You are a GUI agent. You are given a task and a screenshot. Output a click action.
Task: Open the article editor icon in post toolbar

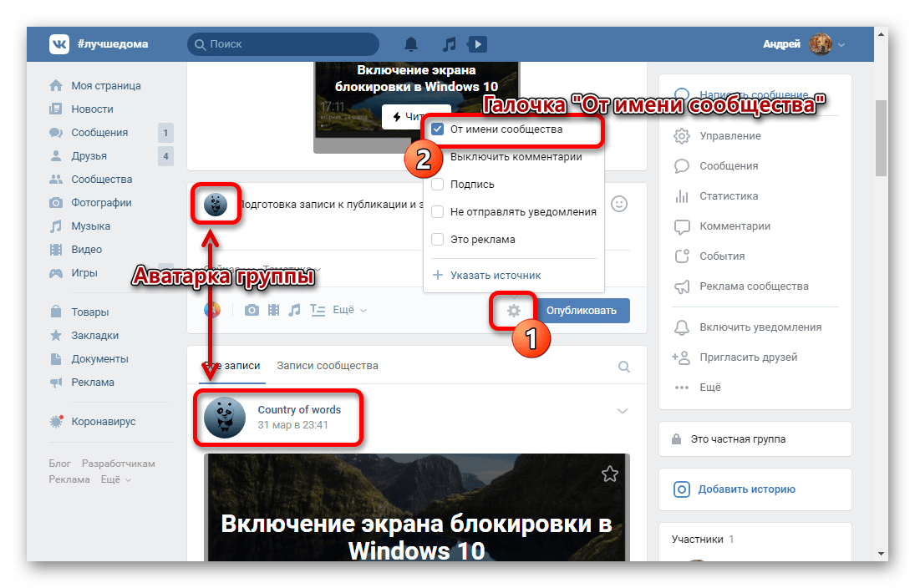tap(318, 310)
